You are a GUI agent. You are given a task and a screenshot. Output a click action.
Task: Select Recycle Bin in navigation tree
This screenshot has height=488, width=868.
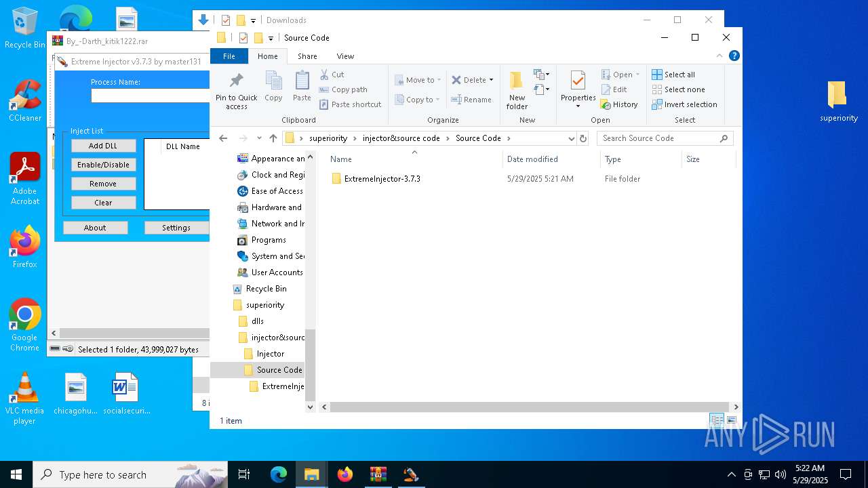pos(266,289)
